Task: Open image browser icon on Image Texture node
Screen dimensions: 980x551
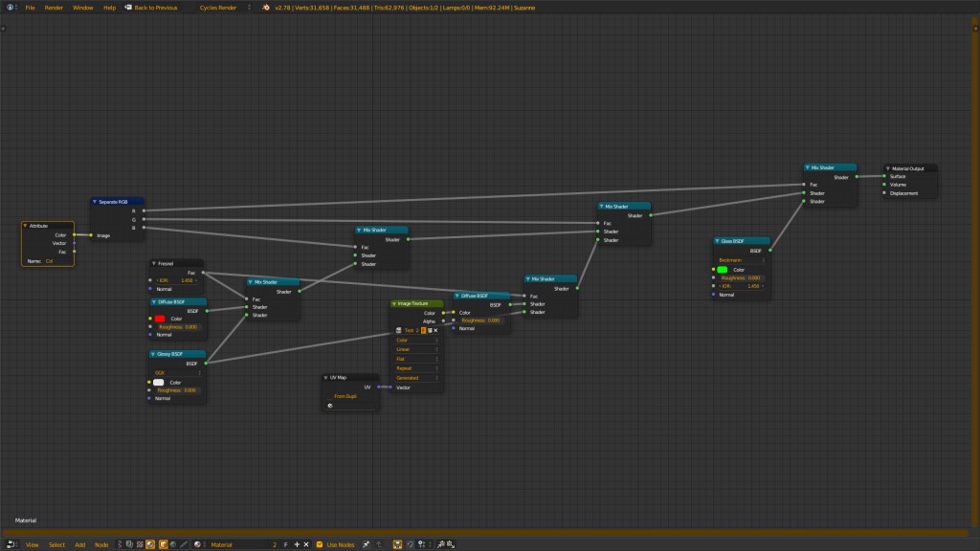Action: point(399,329)
